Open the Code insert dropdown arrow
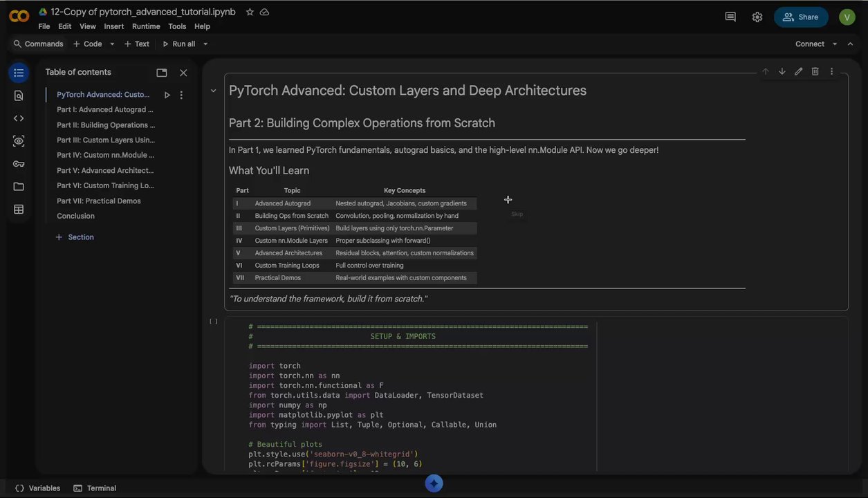868x498 pixels. tap(112, 44)
